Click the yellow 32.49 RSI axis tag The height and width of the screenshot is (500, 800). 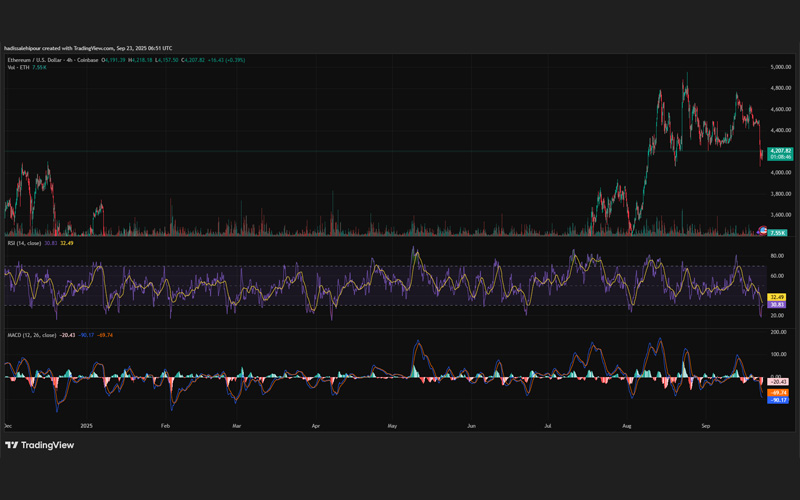coord(777,297)
